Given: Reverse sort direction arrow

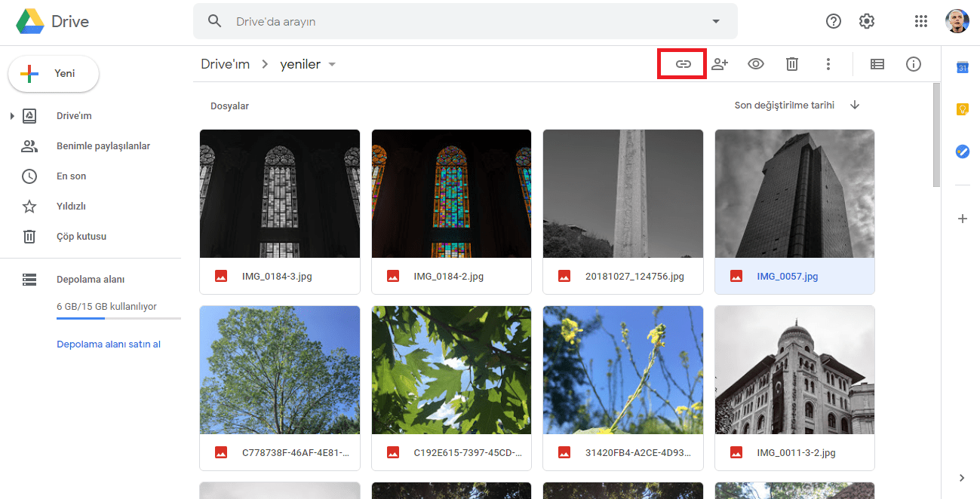Looking at the screenshot, I should point(855,106).
